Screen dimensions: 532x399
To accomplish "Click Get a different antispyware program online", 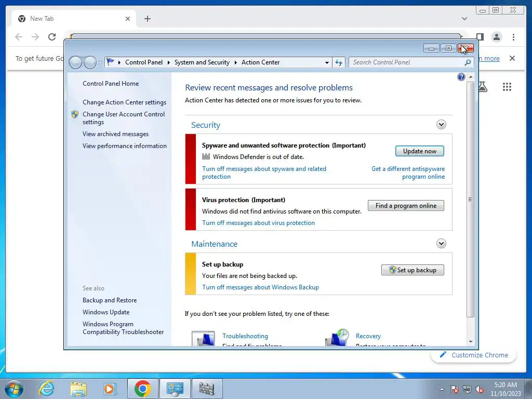I will [x=408, y=172].
